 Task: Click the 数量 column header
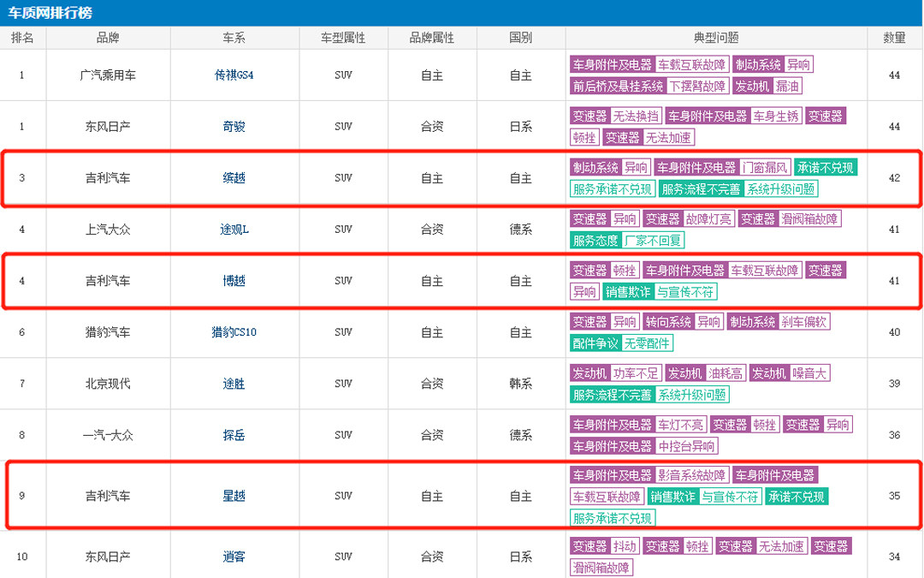pyautogui.click(x=894, y=39)
